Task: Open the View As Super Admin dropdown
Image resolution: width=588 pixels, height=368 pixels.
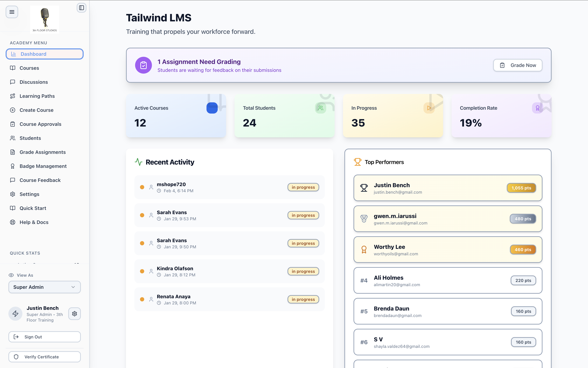Action: (x=45, y=287)
